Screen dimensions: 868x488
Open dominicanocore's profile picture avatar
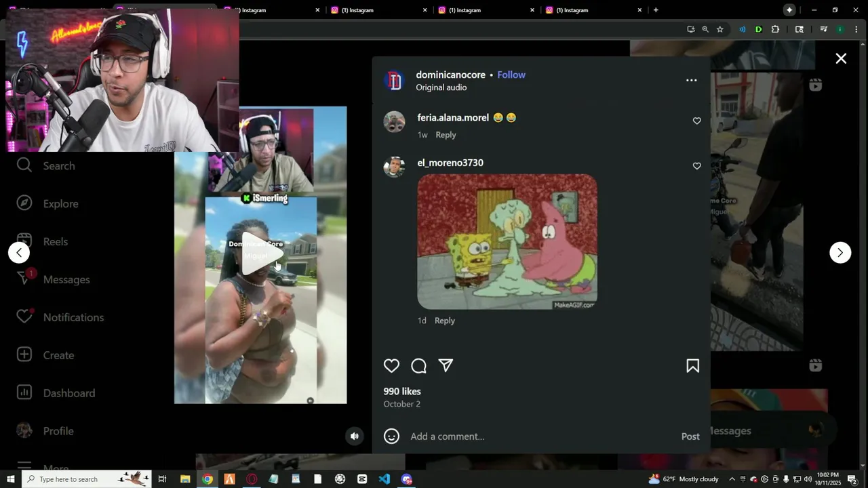[394, 81]
